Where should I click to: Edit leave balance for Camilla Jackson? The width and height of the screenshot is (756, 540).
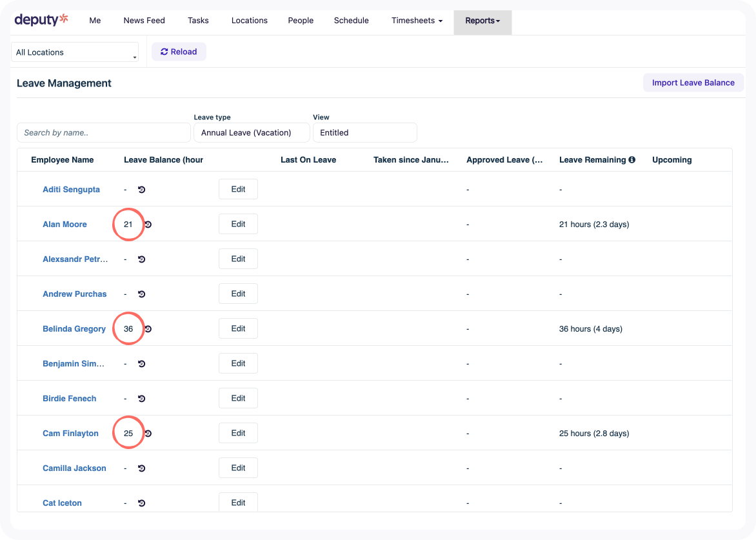coord(238,468)
